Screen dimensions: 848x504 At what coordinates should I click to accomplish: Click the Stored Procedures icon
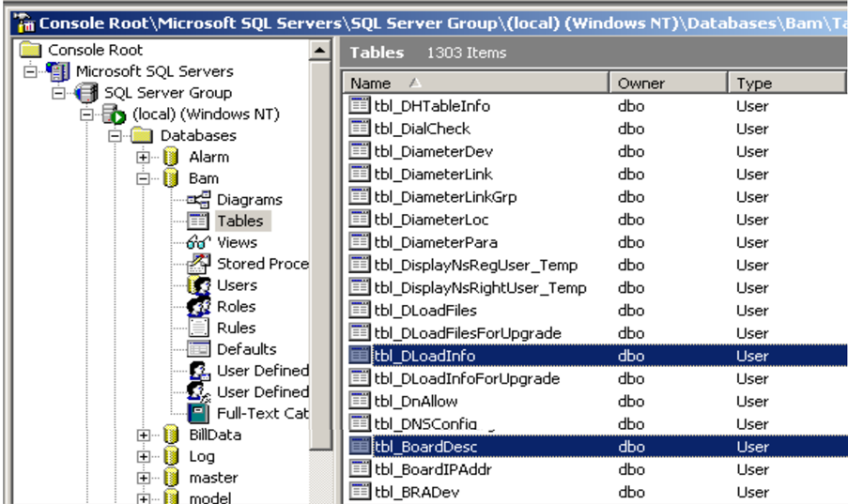tap(198, 264)
